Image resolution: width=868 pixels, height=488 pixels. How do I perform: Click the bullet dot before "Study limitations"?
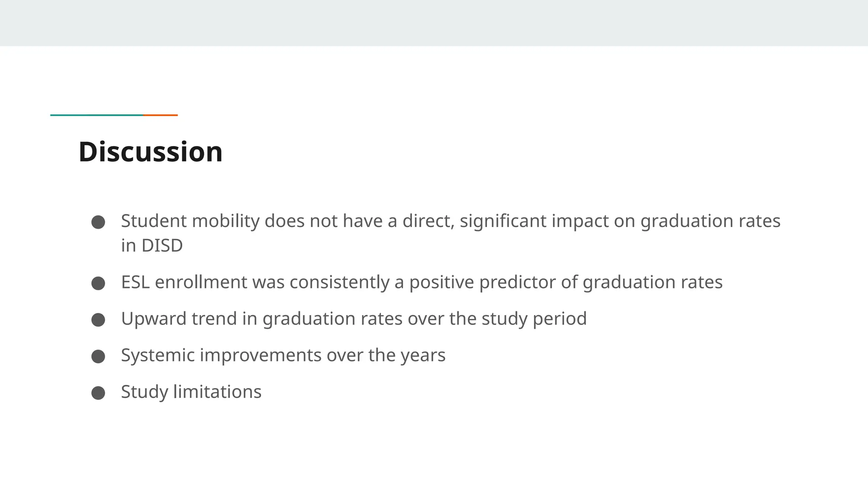point(98,392)
